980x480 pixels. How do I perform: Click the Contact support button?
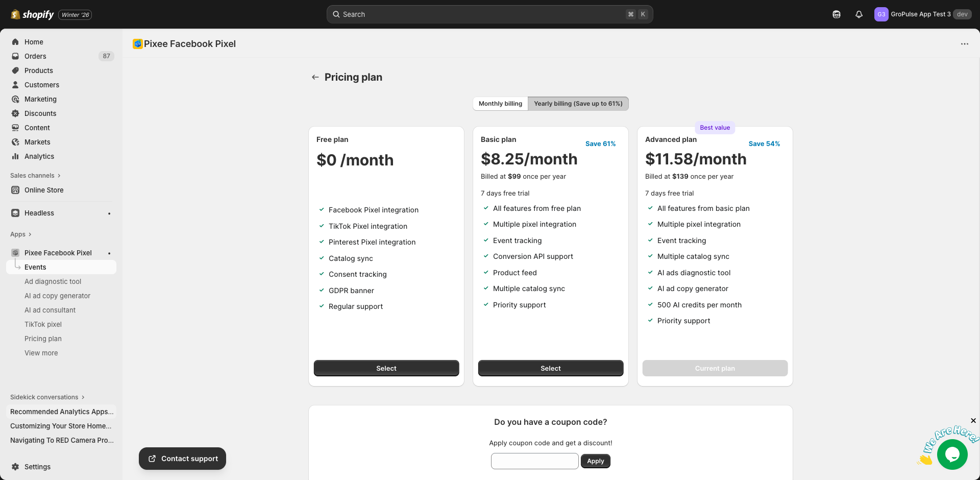point(182,458)
